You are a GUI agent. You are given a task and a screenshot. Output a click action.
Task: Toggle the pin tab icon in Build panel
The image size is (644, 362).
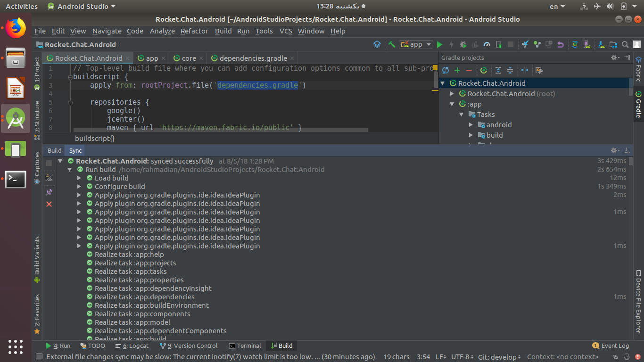click(x=49, y=192)
